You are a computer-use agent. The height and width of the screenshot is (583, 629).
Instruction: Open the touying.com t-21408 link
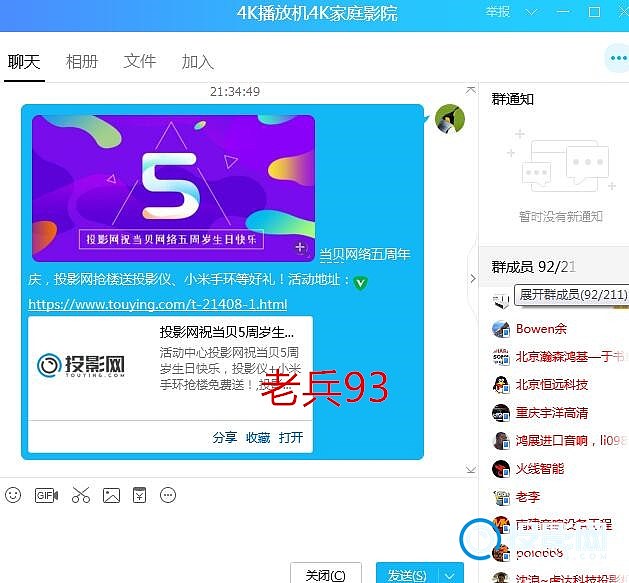pos(158,305)
